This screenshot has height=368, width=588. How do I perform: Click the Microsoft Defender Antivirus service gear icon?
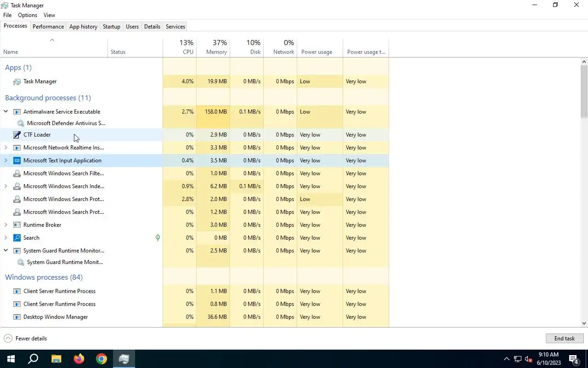click(21, 123)
